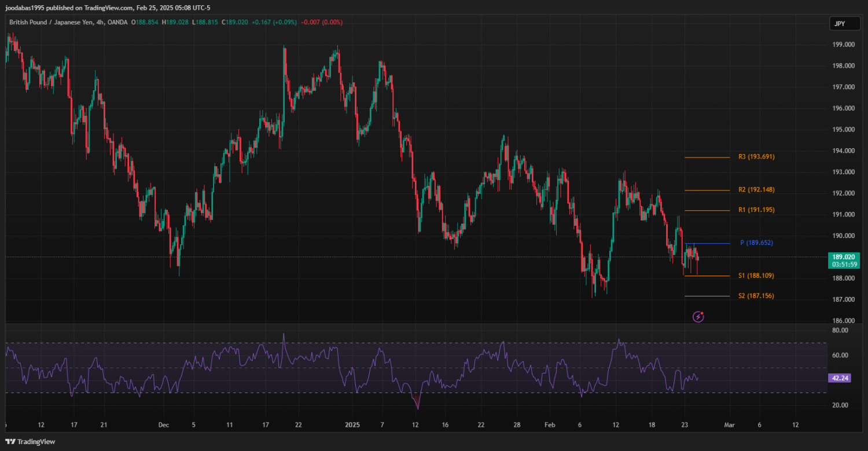Screen dimensions: 868x451
Task: Click the 188.000 price axis label
Action: click(x=844, y=278)
